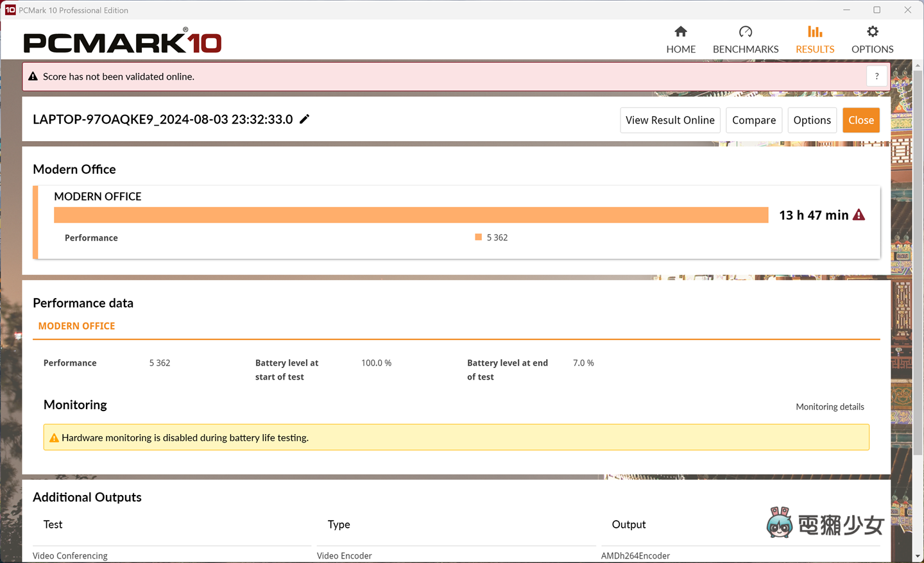Click the Additional Outputs heading
The height and width of the screenshot is (563, 924).
(87, 497)
